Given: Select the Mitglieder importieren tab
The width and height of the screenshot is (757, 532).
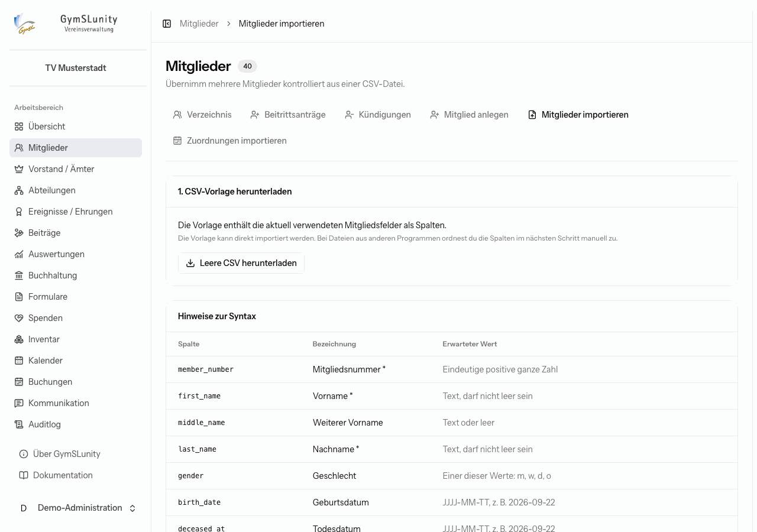Looking at the screenshot, I should pyautogui.click(x=578, y=115).
